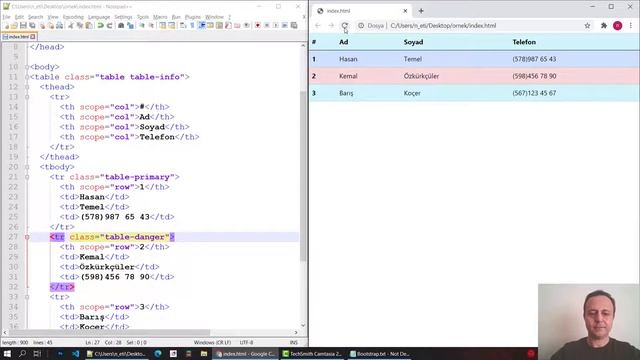Reload the page in Chrome
The height and width of the screenshot is (360, 640).
pos(345,26)
